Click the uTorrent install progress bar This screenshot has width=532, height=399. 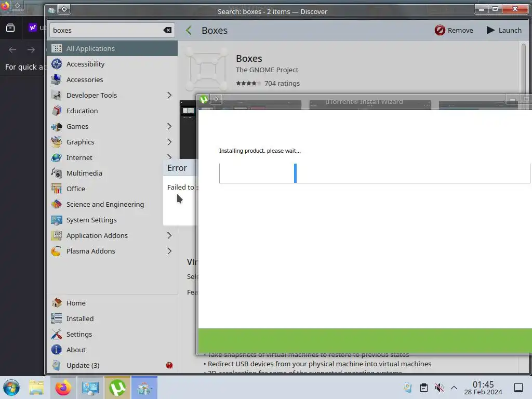point(375,174)
